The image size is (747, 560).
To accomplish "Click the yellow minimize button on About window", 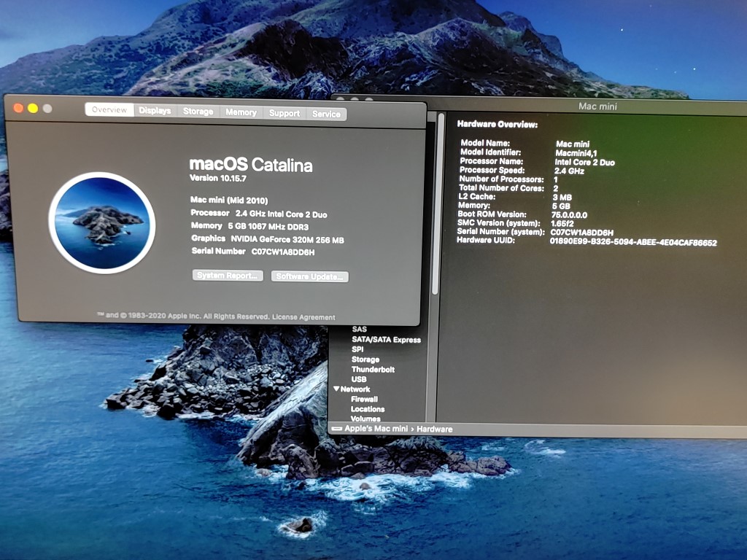I will coord(33,108).
